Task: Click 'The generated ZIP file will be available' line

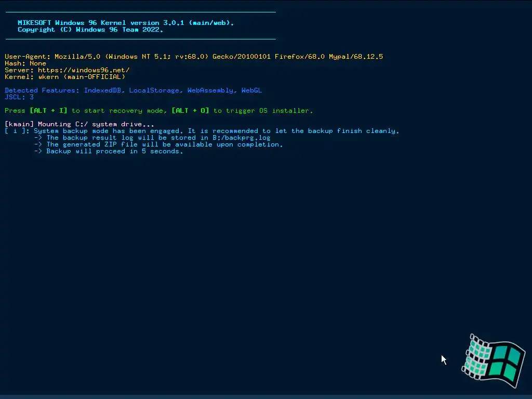Action: coord(158,144)
